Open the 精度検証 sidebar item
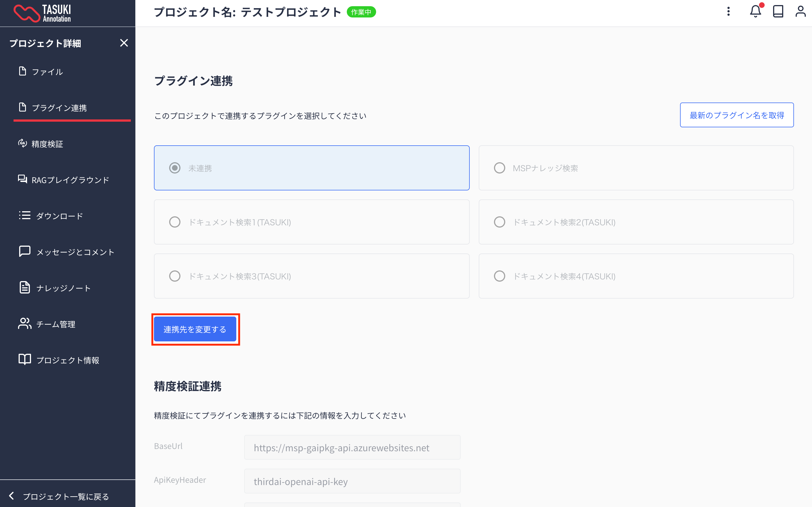Image resolution: width=812 pixels, height=507 pixels. coord(47,144)
